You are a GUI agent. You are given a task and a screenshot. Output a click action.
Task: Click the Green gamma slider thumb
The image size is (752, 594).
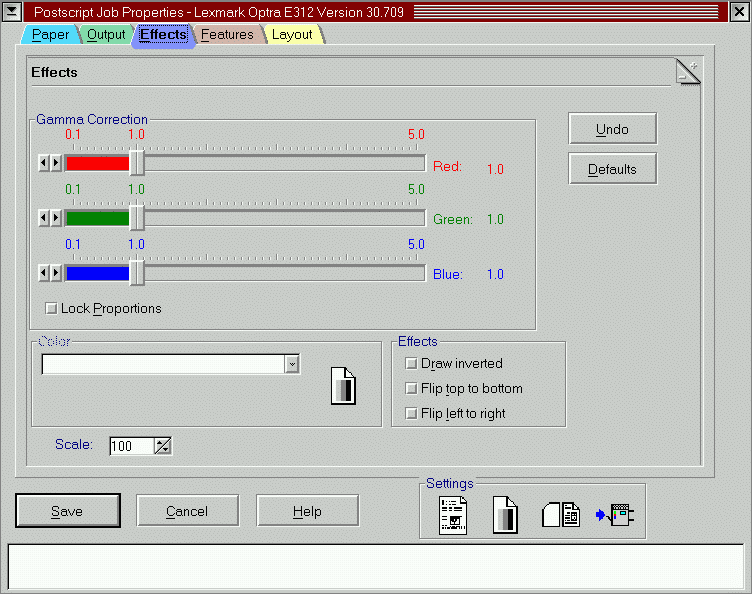137,217
